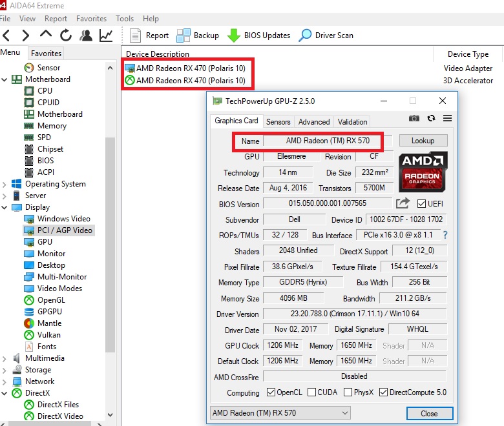The image size is (504, 426).
Task: Click the Report toolbar button
Action: pyautogui.click(x=149, y=35)
